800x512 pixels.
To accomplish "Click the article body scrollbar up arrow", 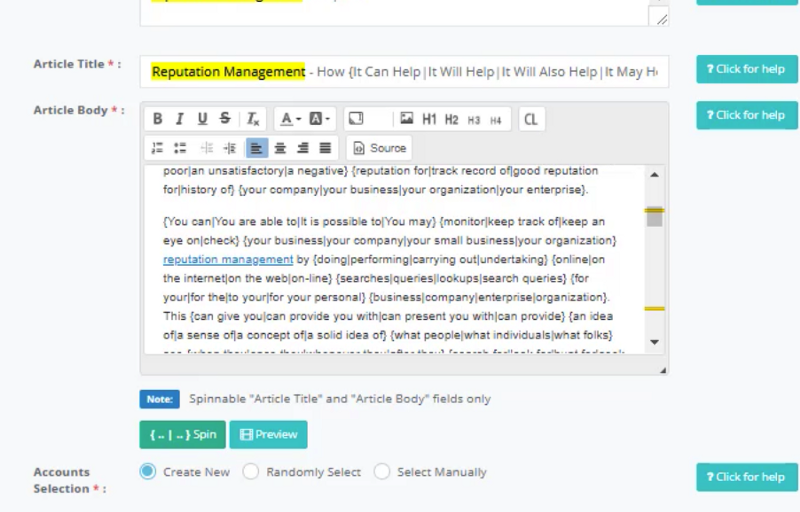I will coord(654,175).
